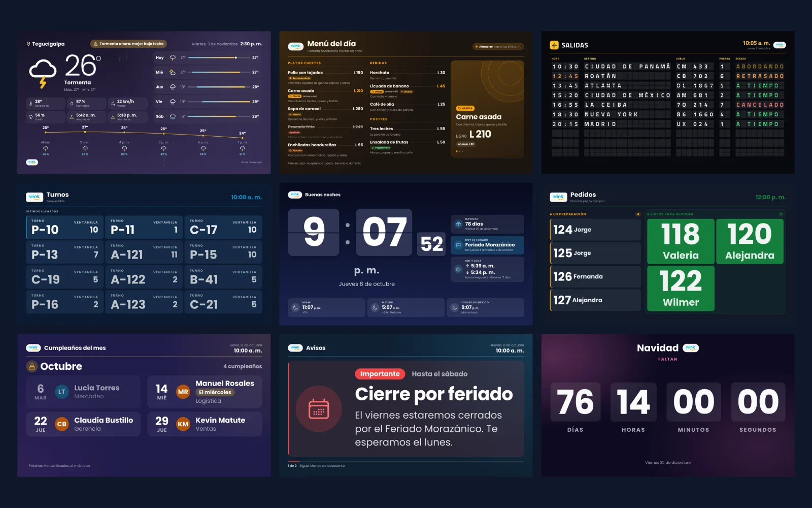The image size is (812, 508).
Task: Click order 124 Jorge in preparation list
Action: pyautogui.click(x=595, y=230)
